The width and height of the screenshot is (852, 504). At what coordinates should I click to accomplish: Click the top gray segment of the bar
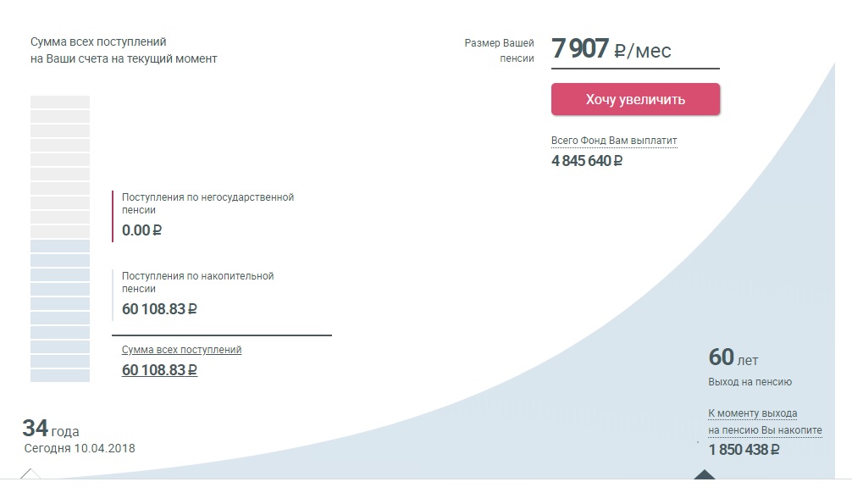click(60, 102)
